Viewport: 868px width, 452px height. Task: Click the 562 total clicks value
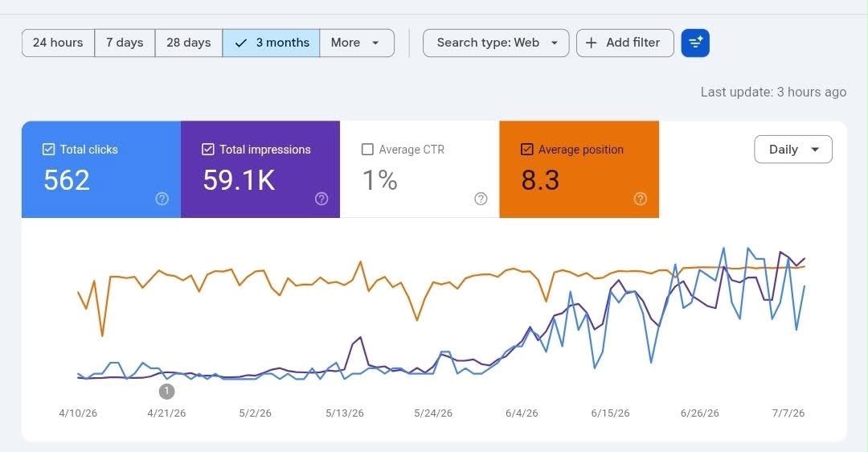pyautogui.click(x=67, y=180)
